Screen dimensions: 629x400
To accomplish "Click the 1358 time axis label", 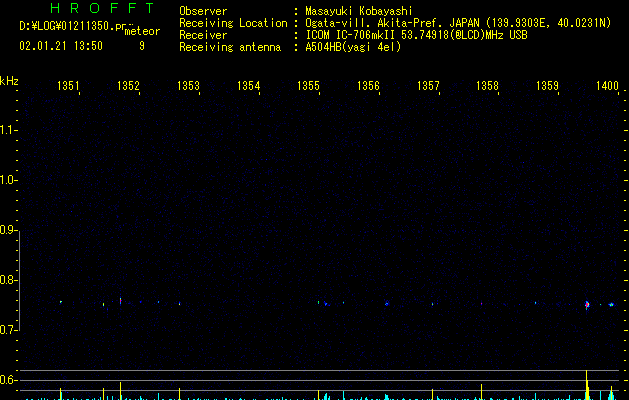I will (x=487, y=85).
